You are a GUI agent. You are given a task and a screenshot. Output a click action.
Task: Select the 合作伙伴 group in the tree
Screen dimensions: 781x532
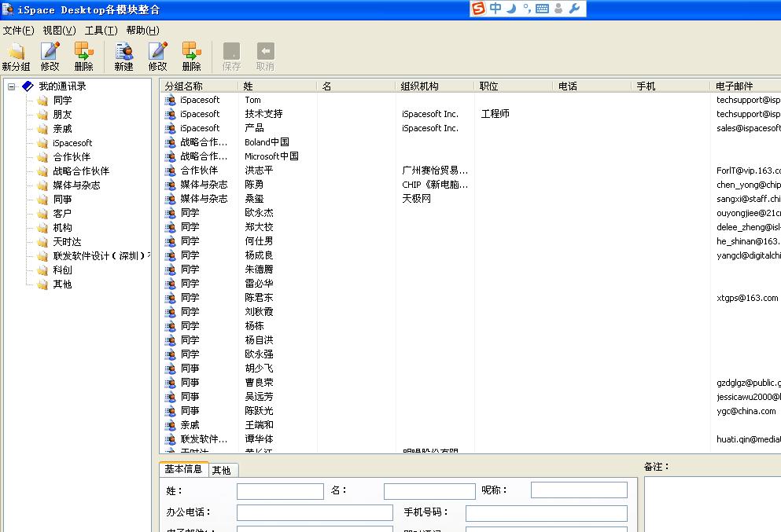(72, 156)
